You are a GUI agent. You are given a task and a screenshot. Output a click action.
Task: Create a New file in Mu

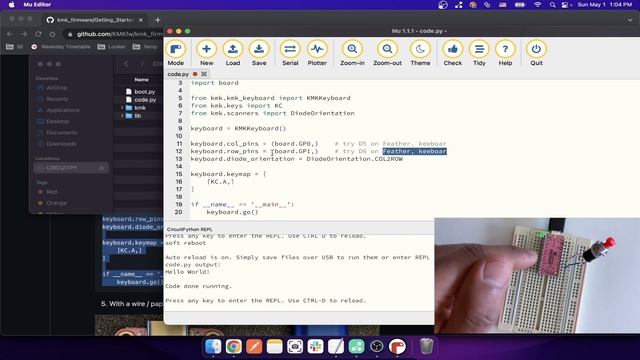[x=207, y=53]
